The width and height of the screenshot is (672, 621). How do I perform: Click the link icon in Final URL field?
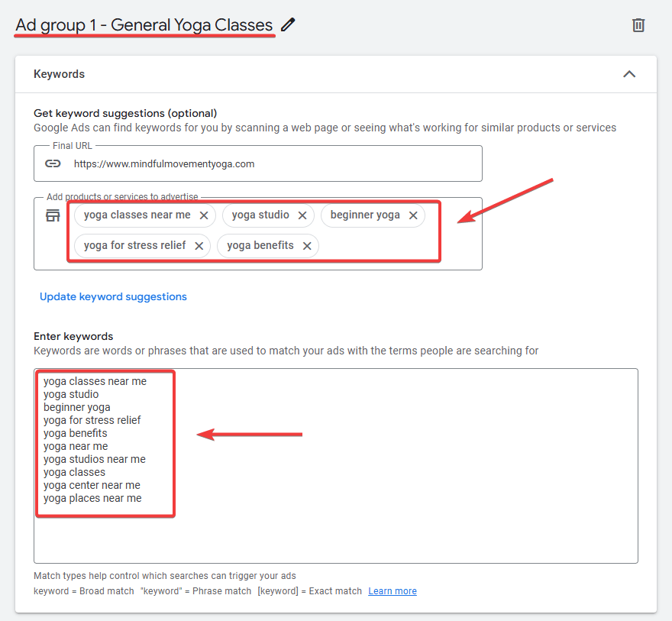(53, 163)
